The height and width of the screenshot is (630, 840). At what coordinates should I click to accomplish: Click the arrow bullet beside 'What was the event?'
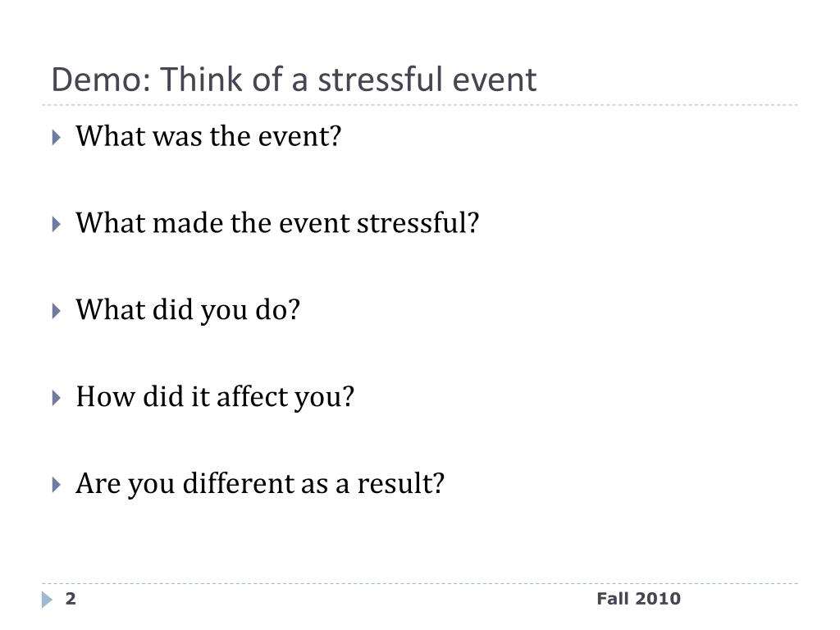click(x=57, y=138)
